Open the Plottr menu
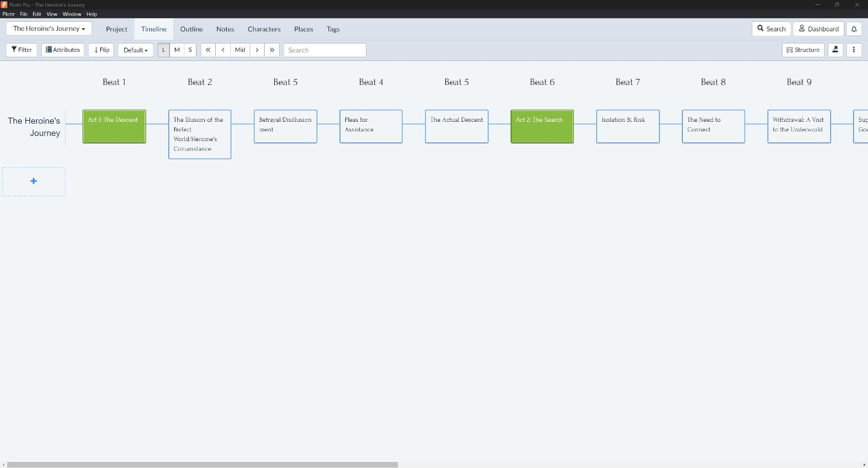Viewport: 868px width, 468px height. click(8, 14)
